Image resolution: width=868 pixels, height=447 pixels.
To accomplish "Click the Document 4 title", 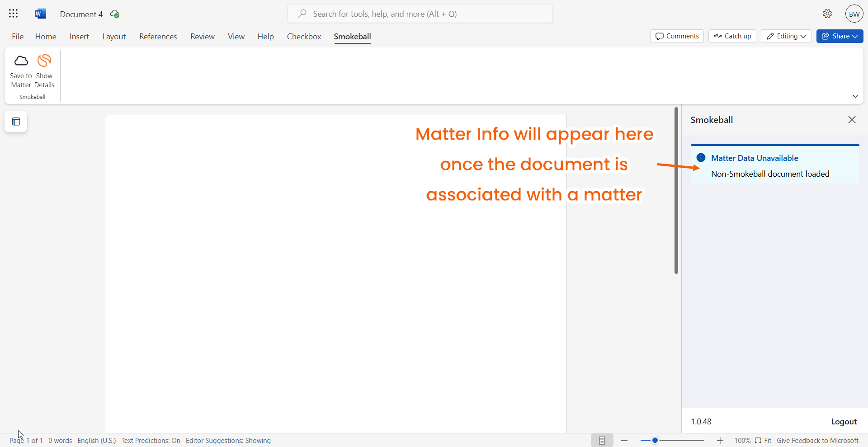I will point(81,14).
